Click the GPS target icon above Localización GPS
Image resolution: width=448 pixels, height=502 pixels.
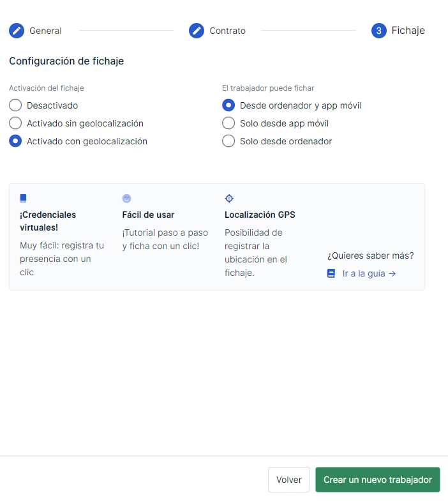tap(229, 199)
